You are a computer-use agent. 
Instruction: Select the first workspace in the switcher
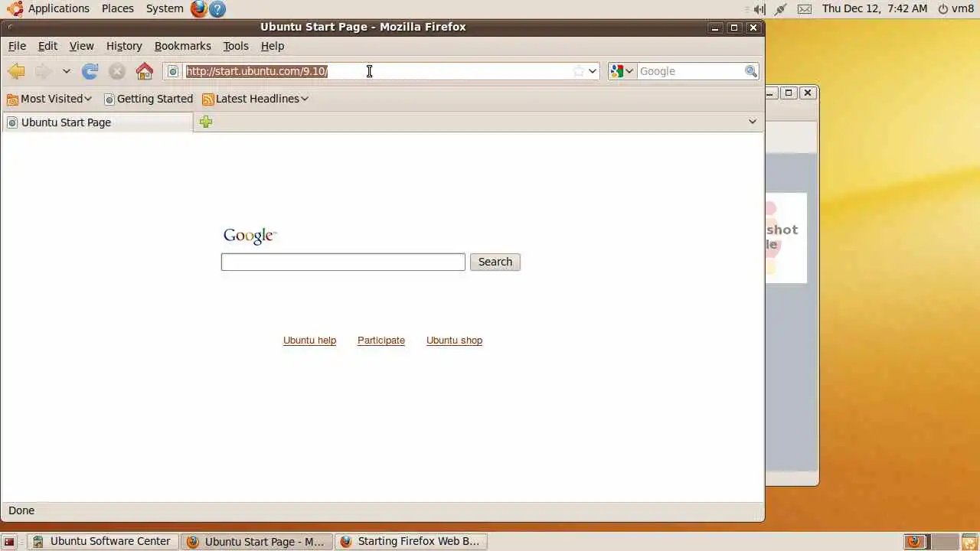(x=916, y=542)
